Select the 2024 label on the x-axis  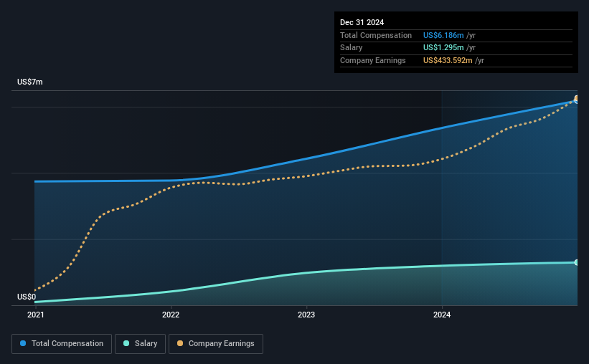(x=442, y=315)
